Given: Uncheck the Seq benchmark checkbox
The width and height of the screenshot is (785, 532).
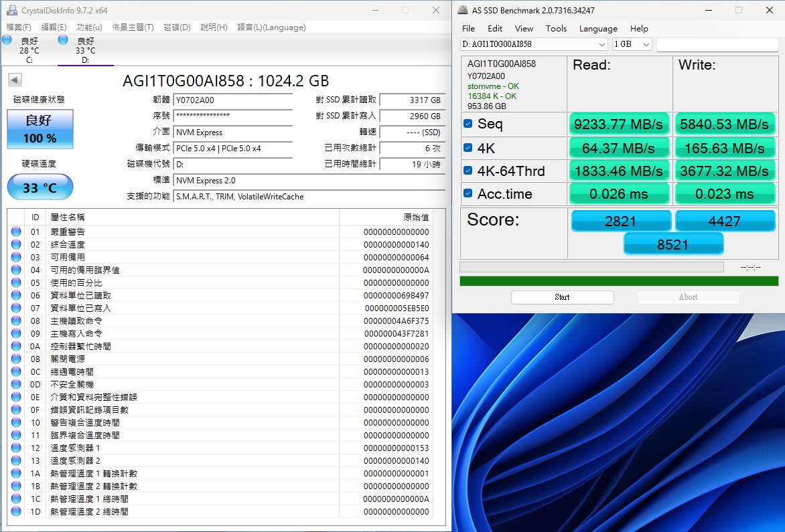Looking at the screenshot, I should pyautogui.click(x=468, y=124).
